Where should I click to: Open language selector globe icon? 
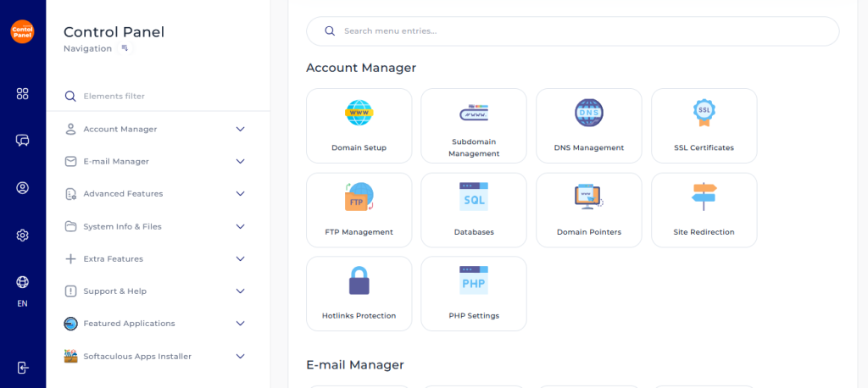coord(23,282)
